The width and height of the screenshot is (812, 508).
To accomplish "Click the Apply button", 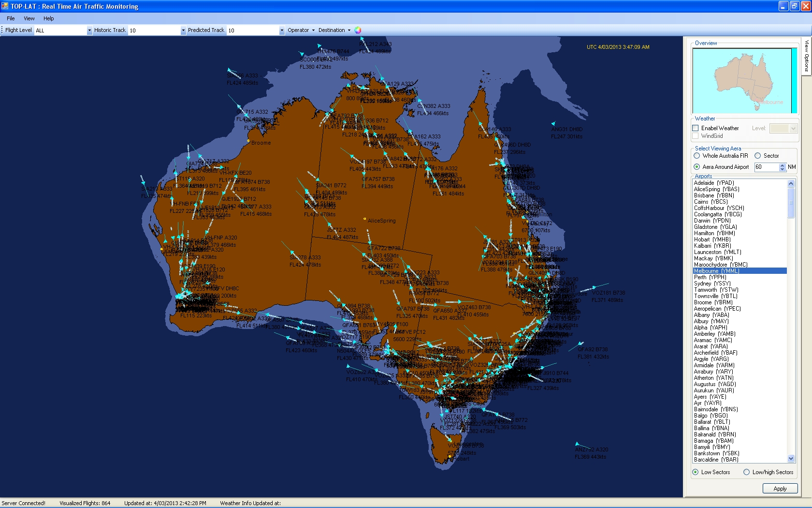I will [x=780, y=489].
